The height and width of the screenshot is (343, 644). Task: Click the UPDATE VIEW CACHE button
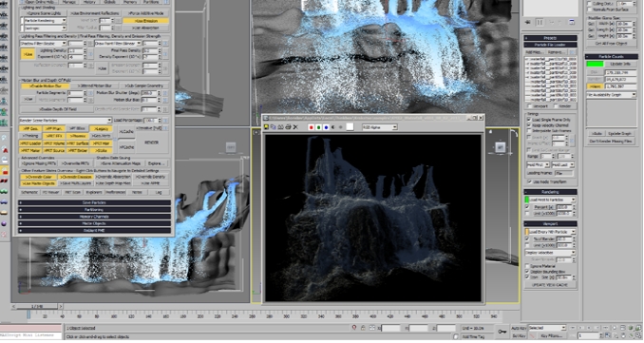point(550,285)
